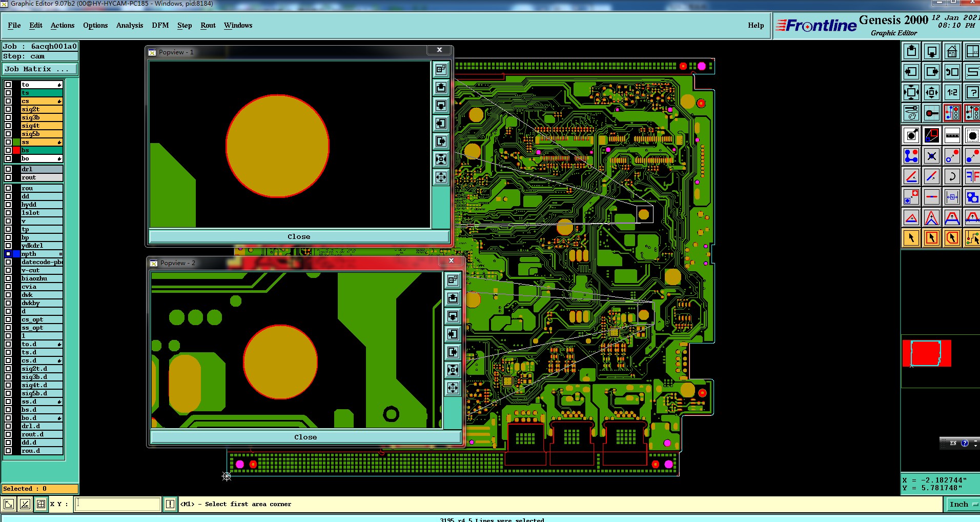Click the previous view undo-zoom icon

(952, 72)
